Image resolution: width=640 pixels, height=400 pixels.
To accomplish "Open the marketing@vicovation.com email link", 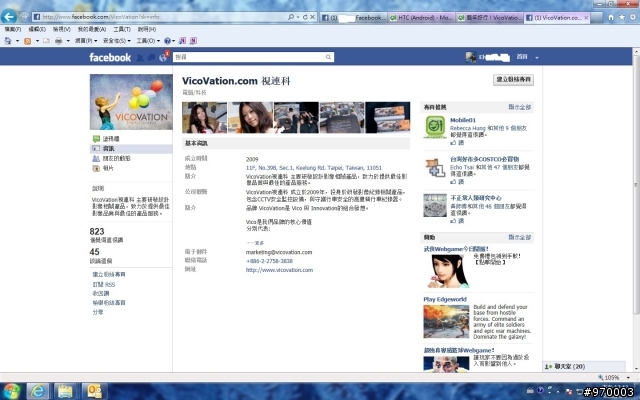I will 279,252.
